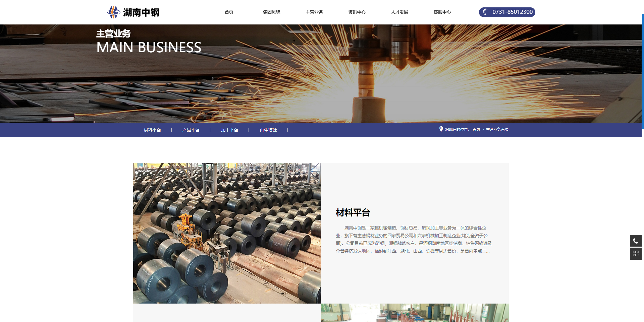The height and width of the screenshot is (322, 644).
Task: Open 集团风貌 menu item
Action: click(x=271, y=12)
